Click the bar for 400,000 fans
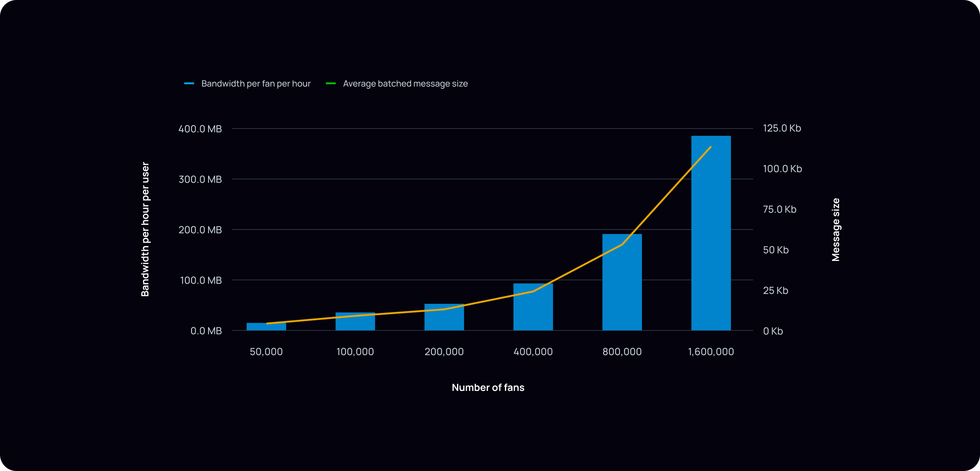 [533, 308]
